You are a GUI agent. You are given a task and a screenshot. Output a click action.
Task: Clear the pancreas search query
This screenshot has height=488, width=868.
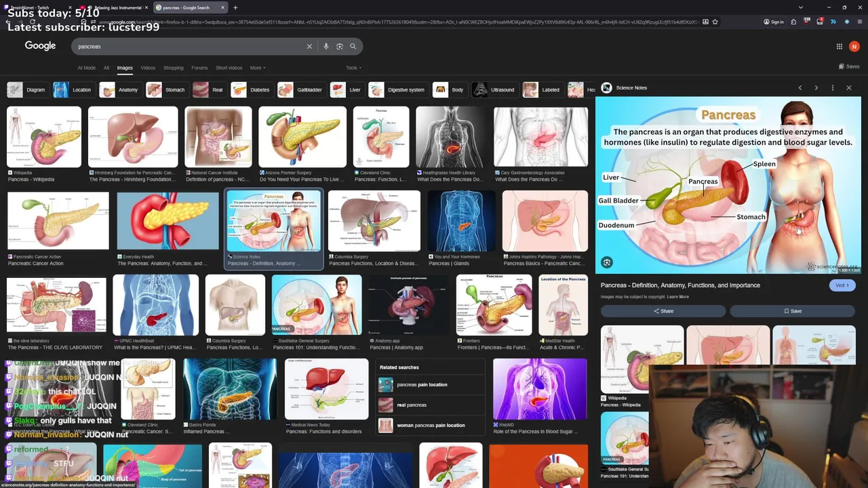[x=309, y=47]
